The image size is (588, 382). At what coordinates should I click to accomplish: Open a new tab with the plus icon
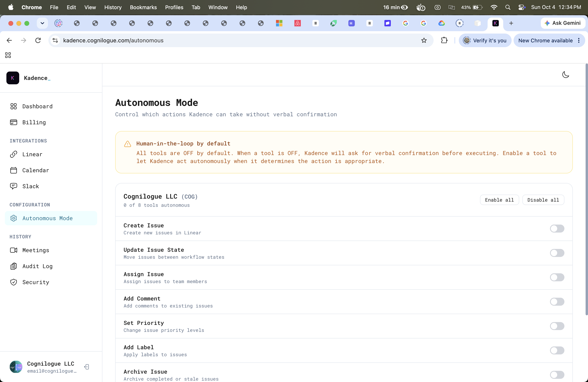tap(511, 23)
